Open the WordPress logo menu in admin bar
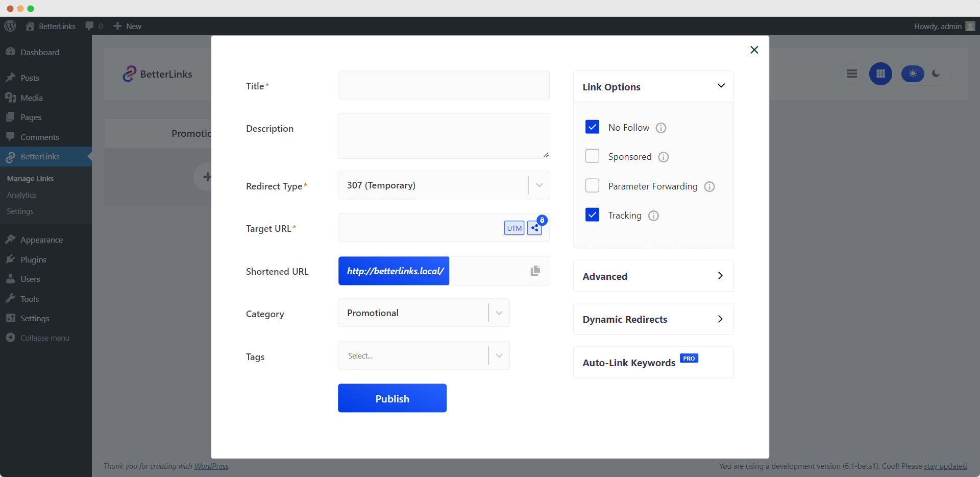The image size is (980, 477). 10,26
